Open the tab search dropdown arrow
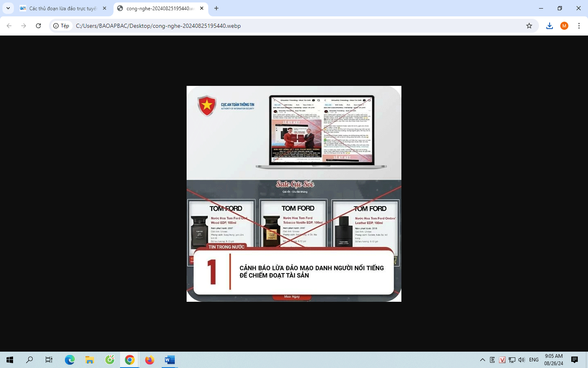 coord(8,8)
